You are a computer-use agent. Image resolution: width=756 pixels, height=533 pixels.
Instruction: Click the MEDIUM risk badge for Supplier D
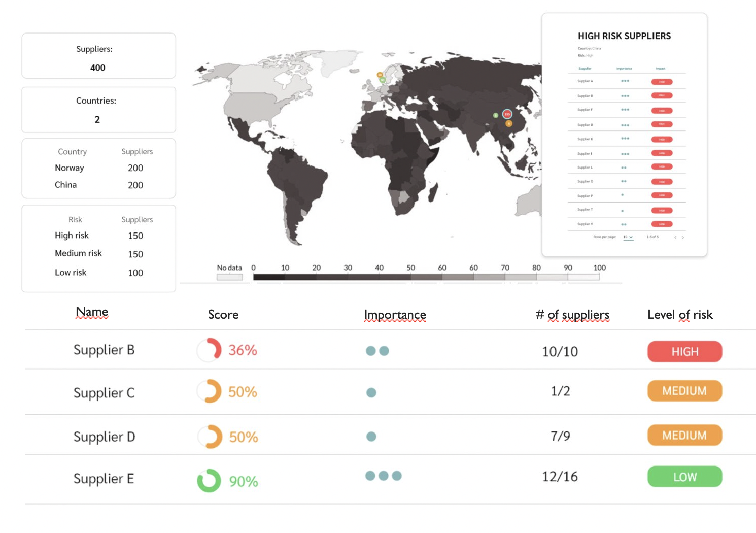684,435
